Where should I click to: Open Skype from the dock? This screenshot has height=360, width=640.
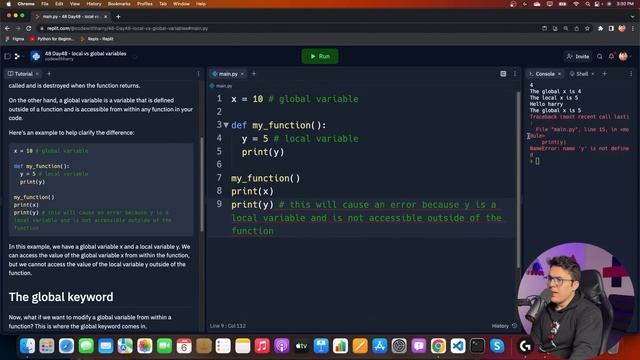click(497, 346)
